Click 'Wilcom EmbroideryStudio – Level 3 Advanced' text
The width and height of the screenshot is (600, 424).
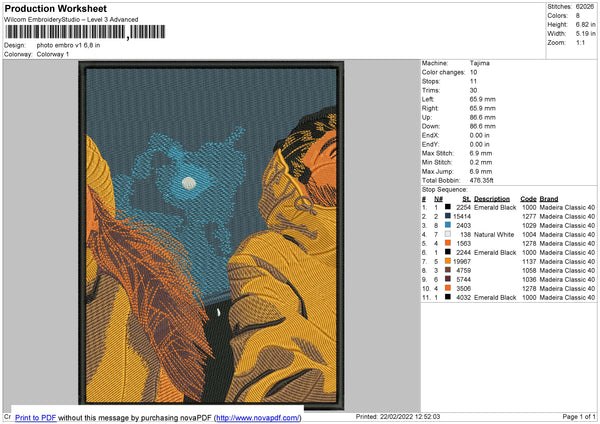click(71, 20)
